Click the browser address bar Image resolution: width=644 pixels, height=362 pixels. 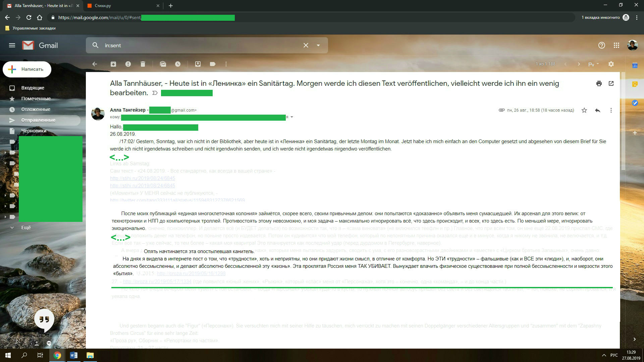pos(312,17)
